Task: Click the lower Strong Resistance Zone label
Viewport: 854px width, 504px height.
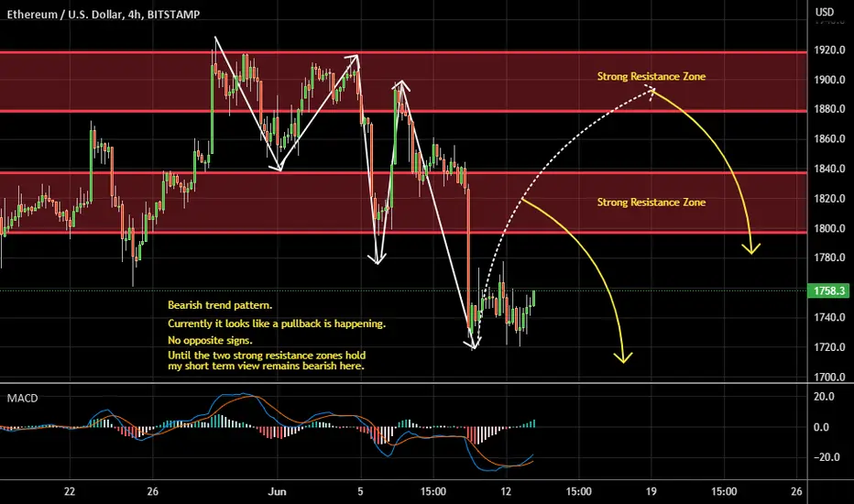Action: pyautogui.click(x=651, y=203)
